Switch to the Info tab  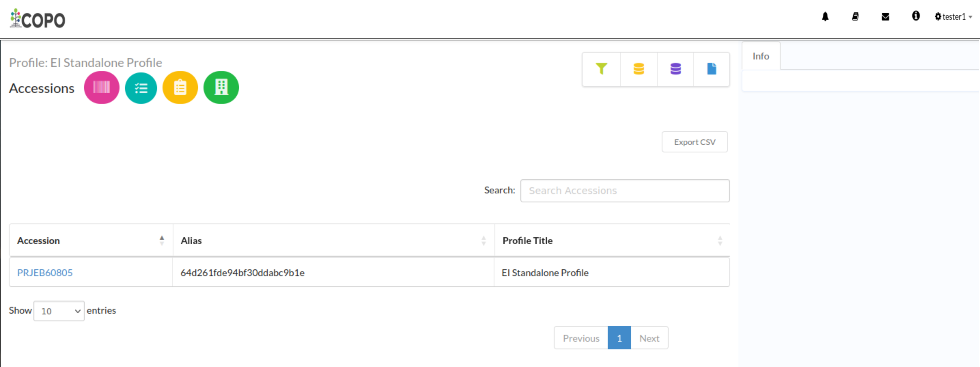[761, 56]
